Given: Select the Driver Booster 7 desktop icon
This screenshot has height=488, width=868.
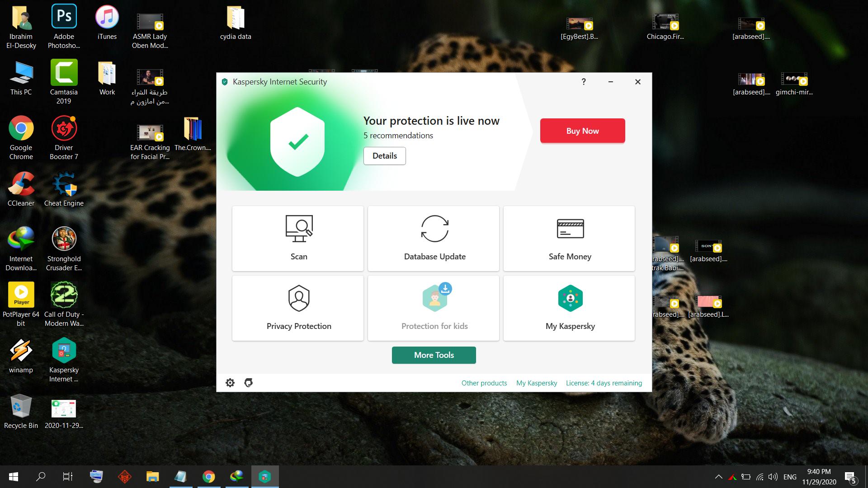Looking at the screenshot, I should [64, 138].
